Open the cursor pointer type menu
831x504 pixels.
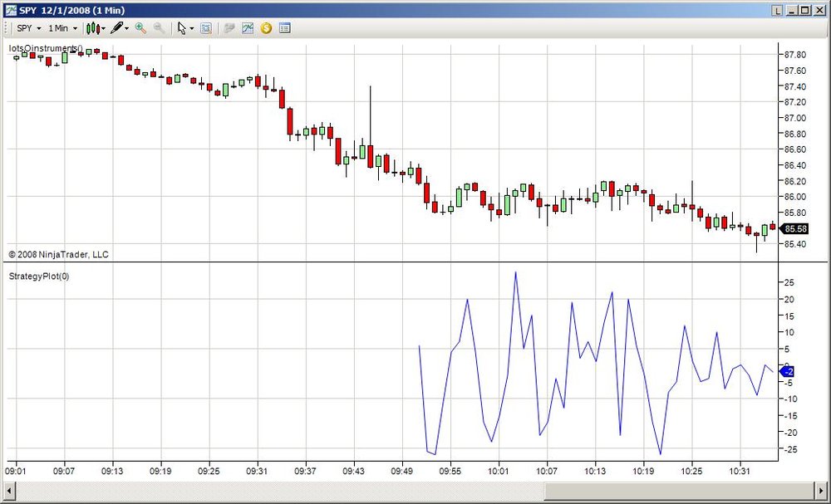pos(185,28)
